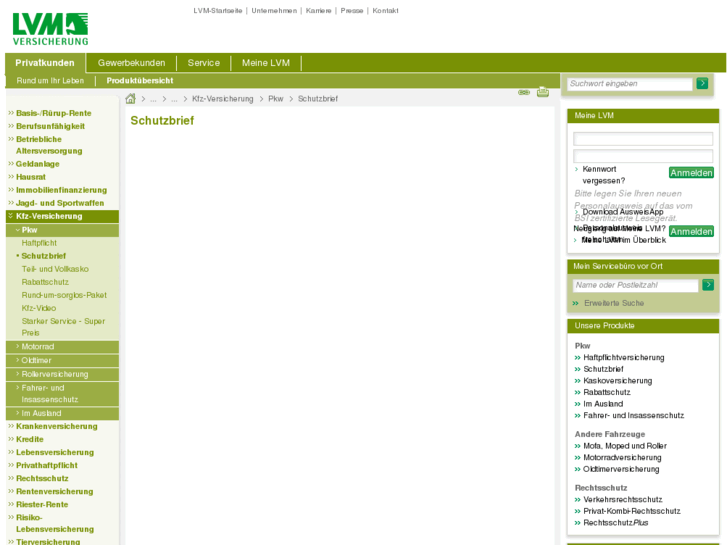
Task: Open the Privatkunden tab
Action: click(x=45, y=63)
